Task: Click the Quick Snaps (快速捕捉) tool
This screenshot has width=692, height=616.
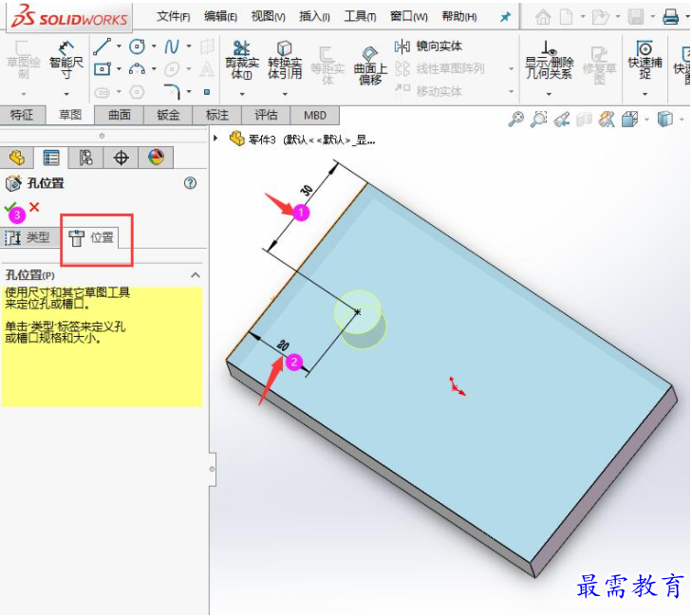Action: pyautogui.click(x=645, y=60)
